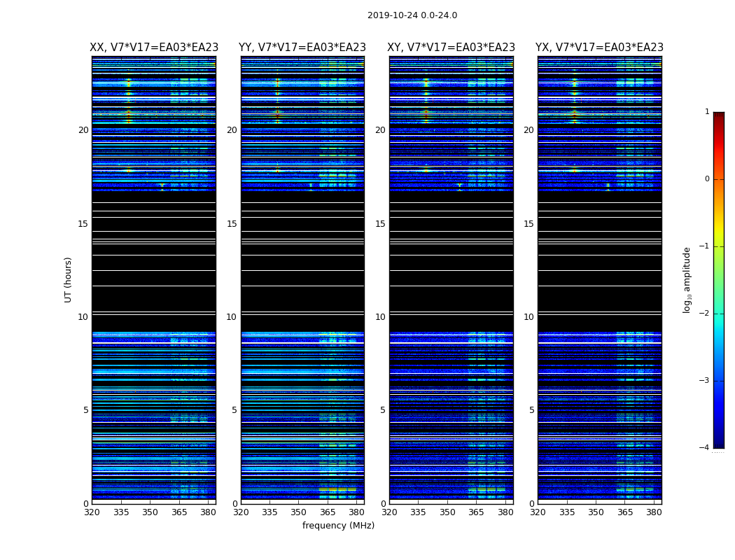
Task: Click the colorbar tick label -2
Action: 704,314
